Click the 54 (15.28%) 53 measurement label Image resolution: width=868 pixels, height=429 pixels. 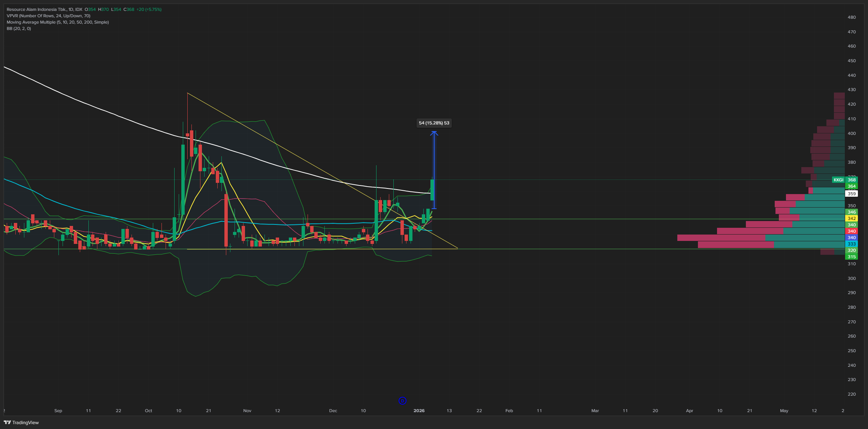coord(434,123)
